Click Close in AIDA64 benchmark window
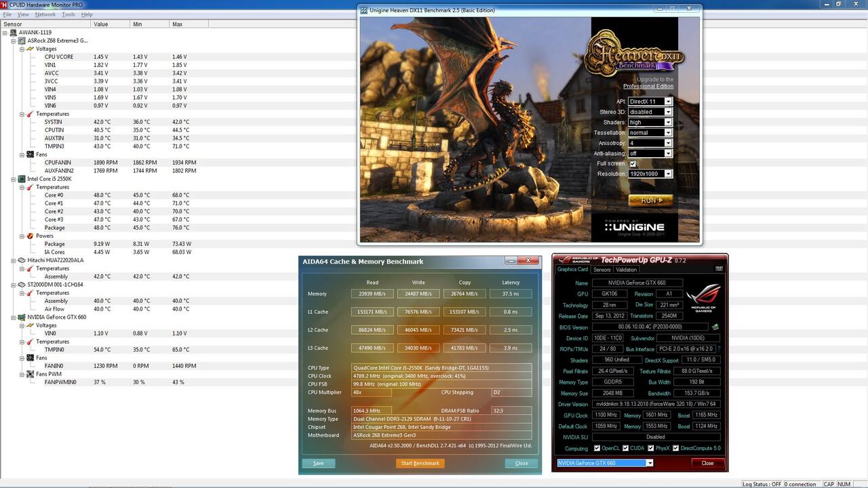This screenshot has width=868, height=488. click(x=521, y=464)
